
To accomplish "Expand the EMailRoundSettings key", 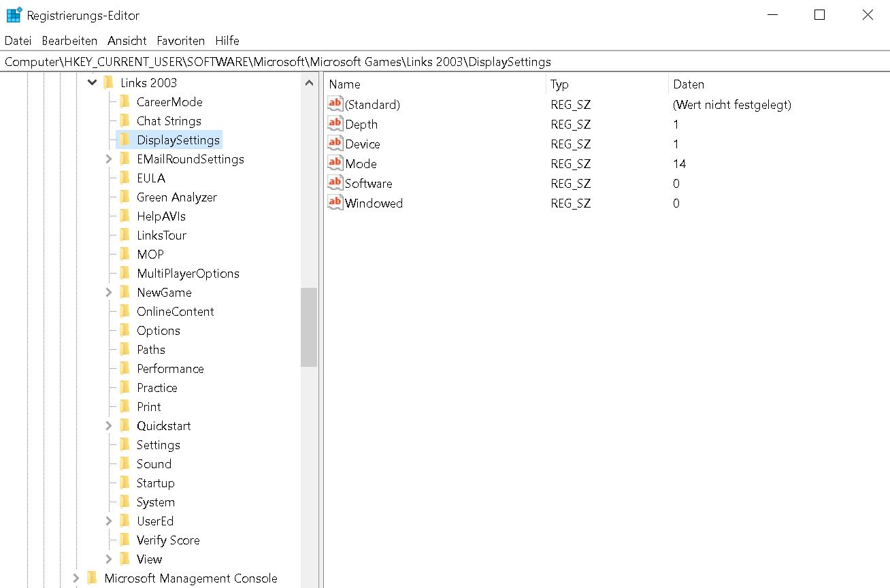I will click(109, 159).
